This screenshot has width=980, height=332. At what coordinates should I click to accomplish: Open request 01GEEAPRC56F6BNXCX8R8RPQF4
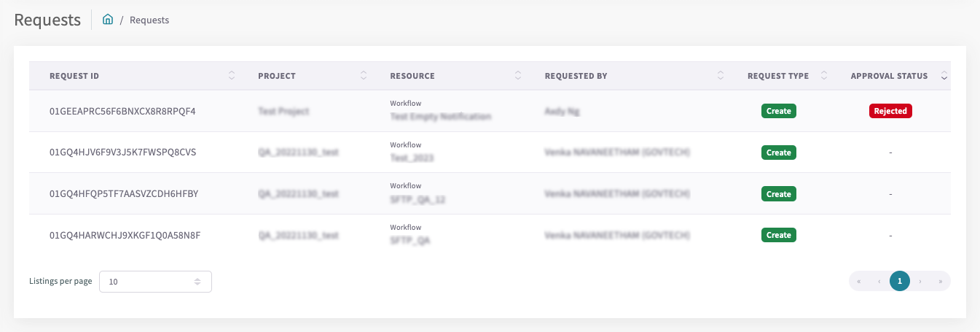tap(122, 112)
